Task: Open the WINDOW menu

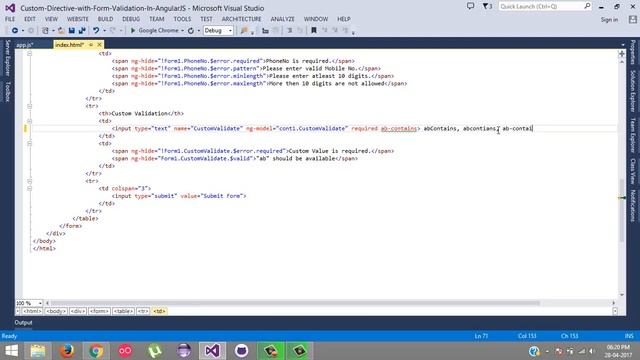Action: [316, 19]
